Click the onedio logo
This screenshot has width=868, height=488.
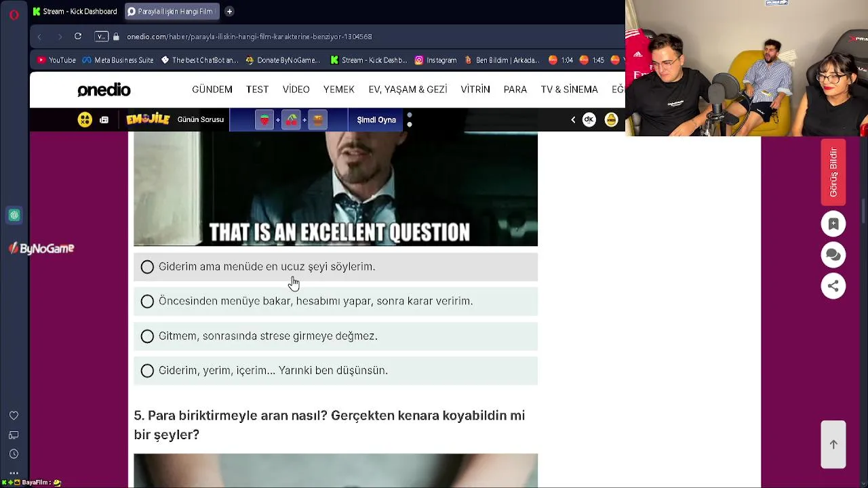pyautogui.click(x=104, y=89)
